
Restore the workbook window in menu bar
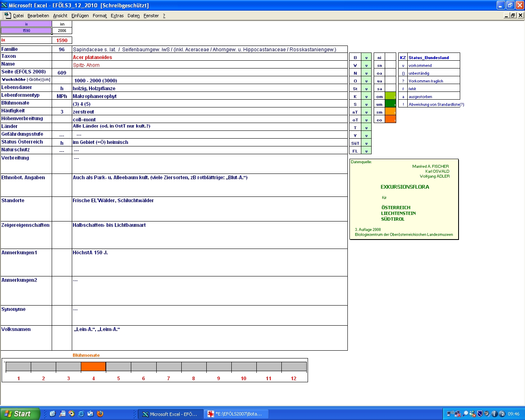click(x=513, y=15)
